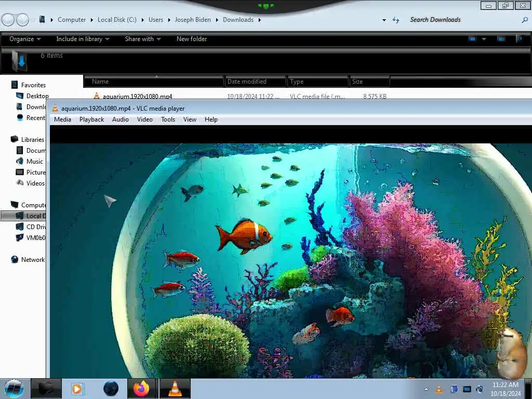Select Pictures library
Image resolution: width=532 pixels, height=399 pixels.
pyautogui.click(x=31, y=172)
